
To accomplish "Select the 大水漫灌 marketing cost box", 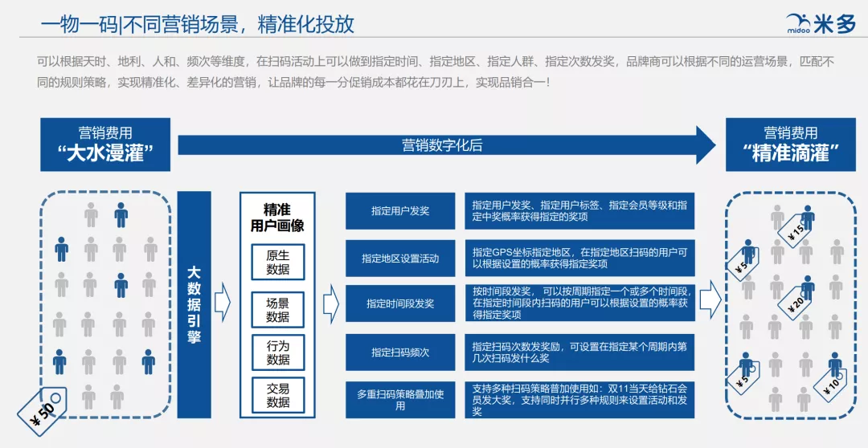I will pos(105,145).
